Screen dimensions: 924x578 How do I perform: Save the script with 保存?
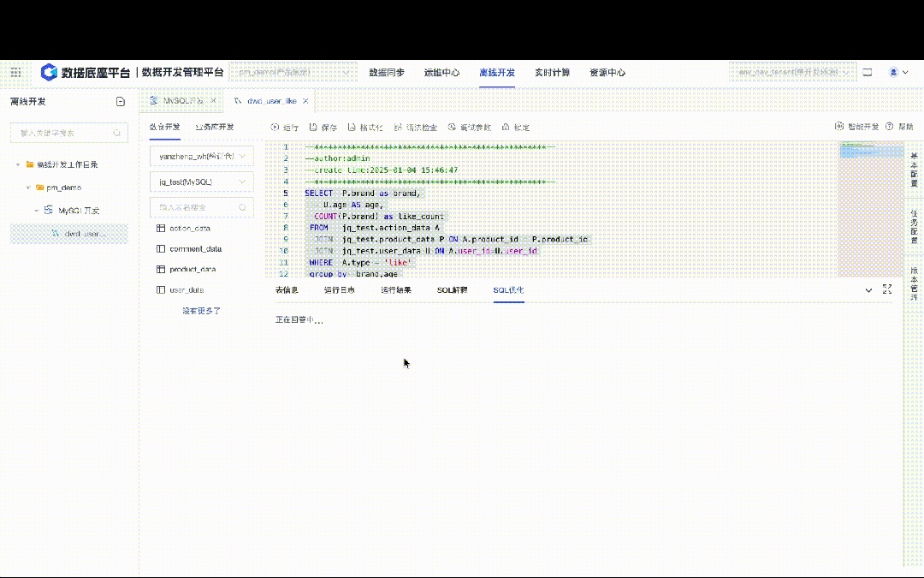[x=323, y=128]
